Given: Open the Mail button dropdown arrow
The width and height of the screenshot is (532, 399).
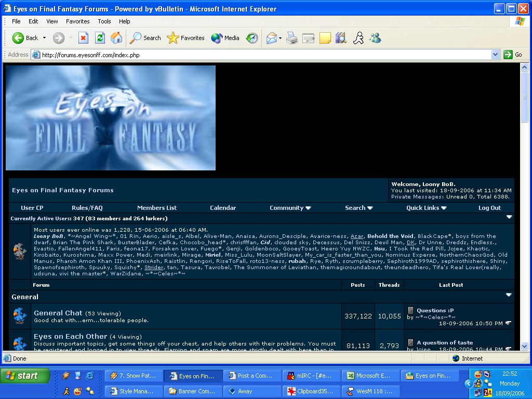Looking at the screenshot, I should (280, 38).
